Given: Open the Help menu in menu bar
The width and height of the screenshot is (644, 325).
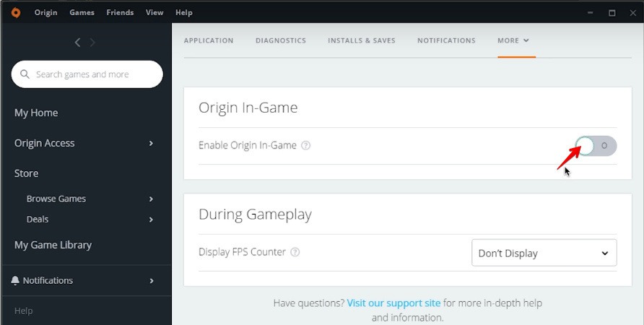Looking at the screenshot, I should [x=183, y=13].
